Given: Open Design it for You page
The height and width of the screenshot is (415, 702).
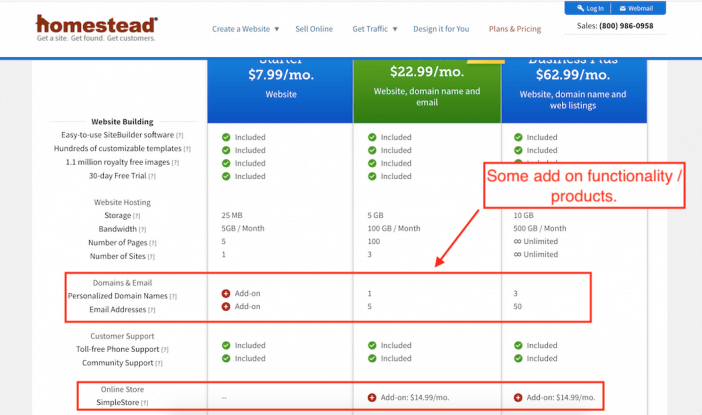Looking at the screenshot, I should (441, 29).
